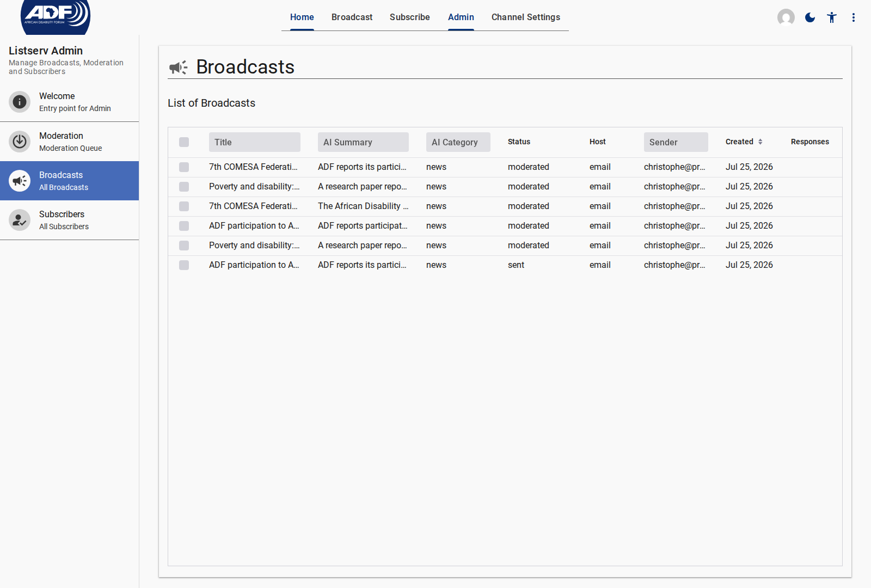Open first Poverty and disability title

[x=254, y=187]
